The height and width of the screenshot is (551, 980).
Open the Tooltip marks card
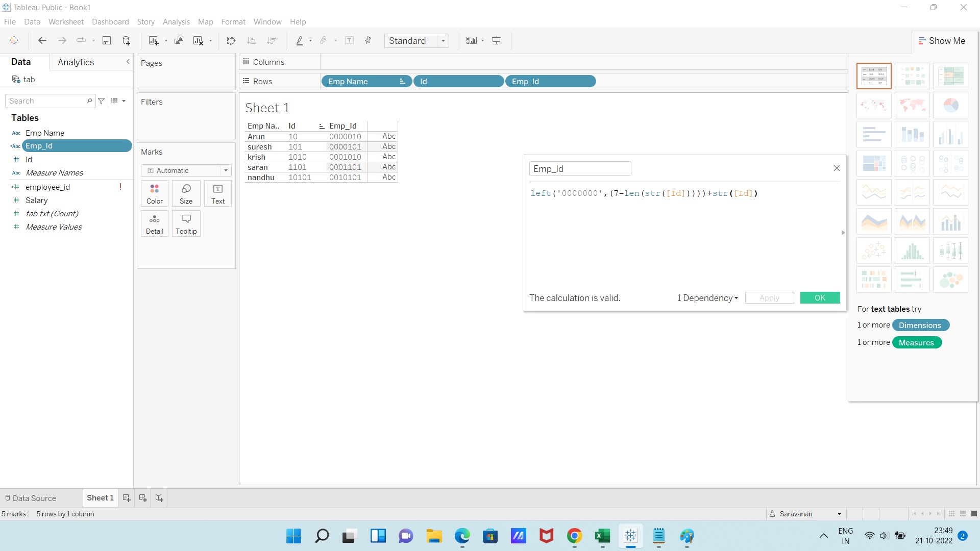pos(186,223)
